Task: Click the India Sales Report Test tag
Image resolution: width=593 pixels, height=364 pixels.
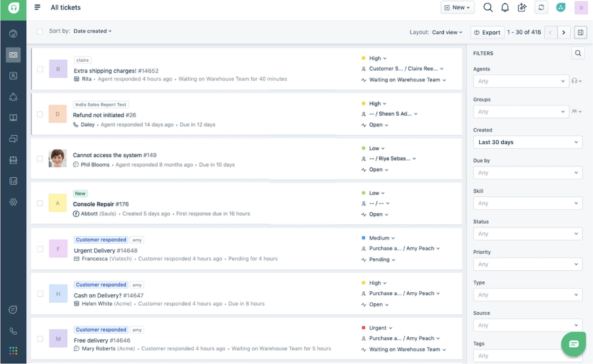Action: 101,105
